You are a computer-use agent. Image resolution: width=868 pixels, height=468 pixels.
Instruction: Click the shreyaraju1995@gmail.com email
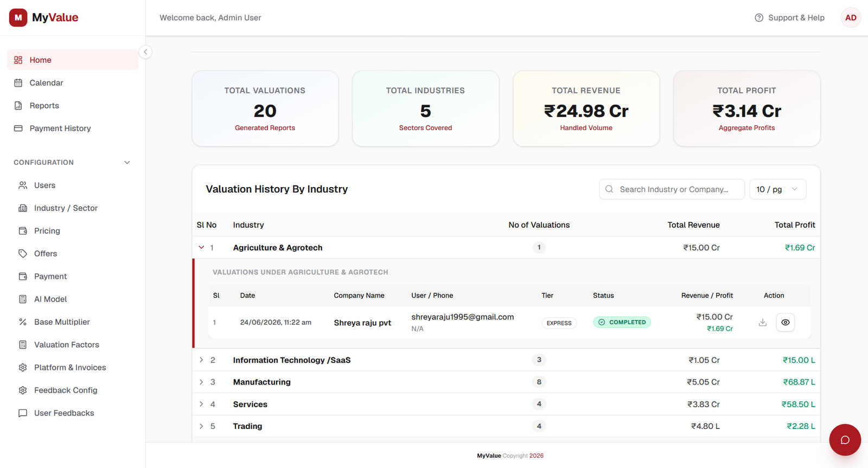coord(462,317)
